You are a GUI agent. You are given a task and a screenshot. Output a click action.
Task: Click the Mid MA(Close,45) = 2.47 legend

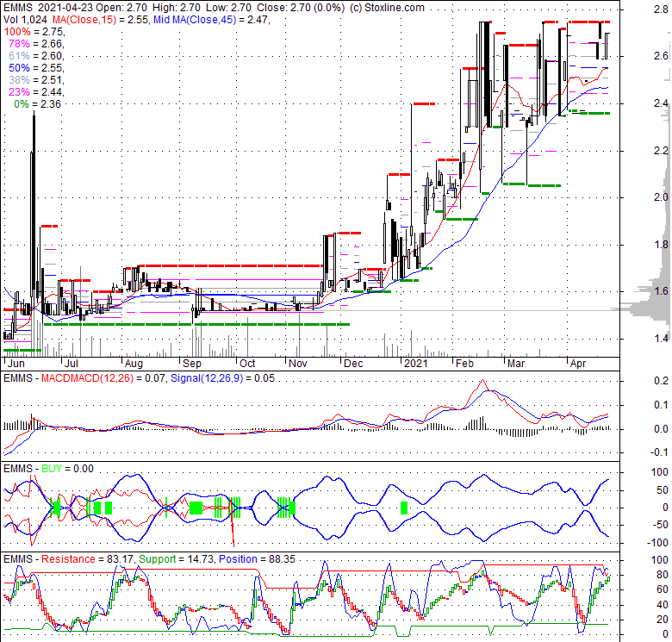212,19
